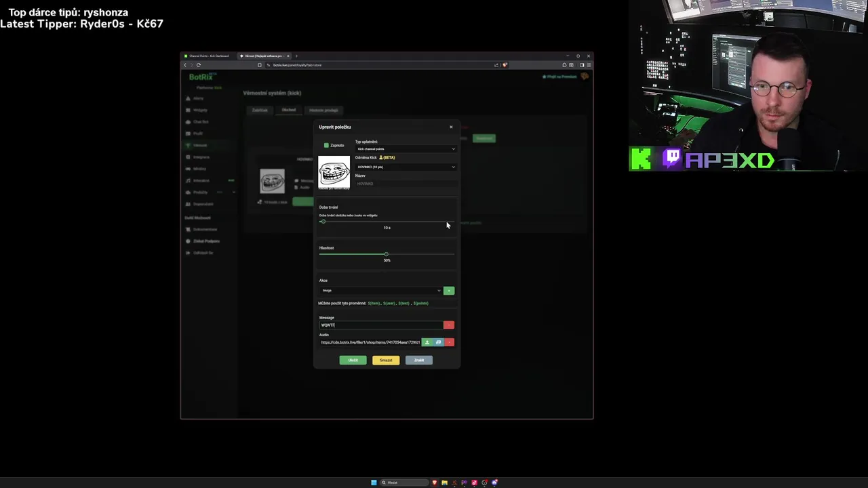The height and width of the screenshot is (488, 868).
Task: Open Interakce in the sidebar
Action: pyautogui.click(x=201, y=181)
